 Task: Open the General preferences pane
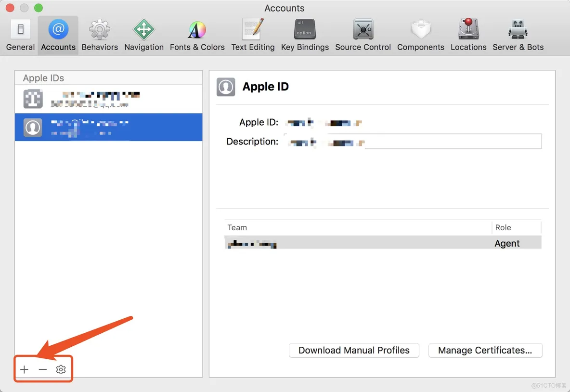(x=20, y=35)
